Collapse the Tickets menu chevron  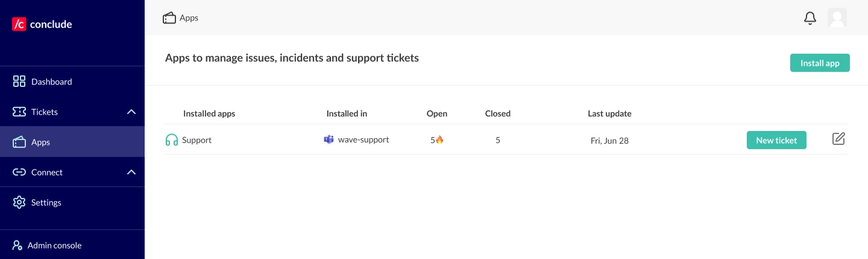(x=131, y=112)
